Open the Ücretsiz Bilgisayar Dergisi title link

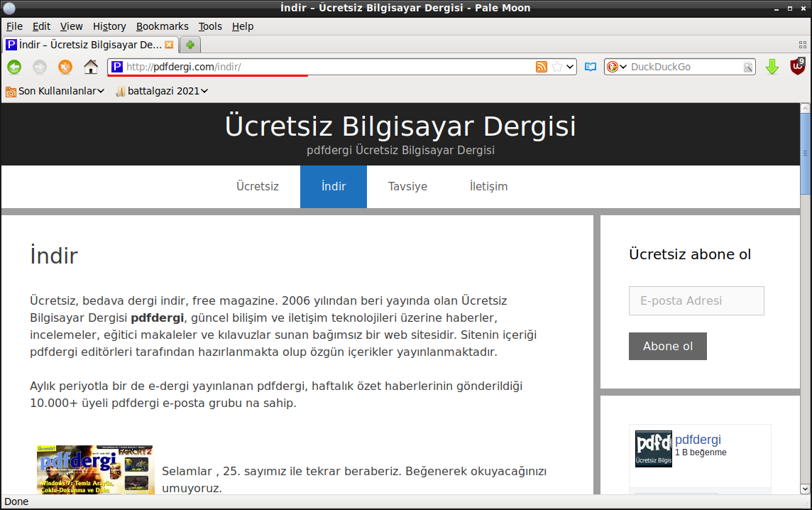pos(400,126)
